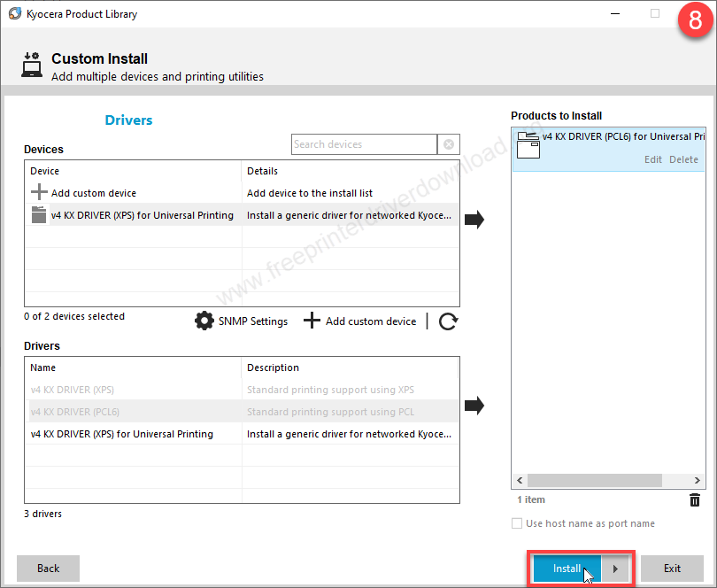This screenshot has width=717, height=588.
Task: Expand the Install button dropdown arrow
Action: click(616, 569)
